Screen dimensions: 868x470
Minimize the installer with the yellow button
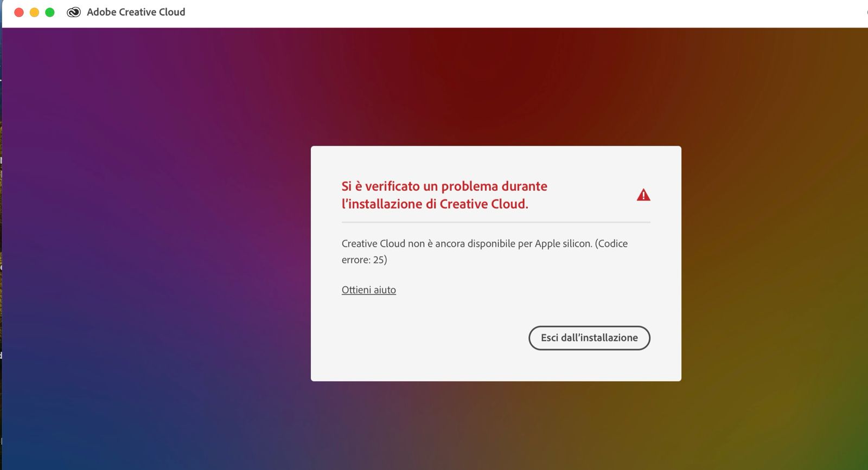[34, 12]
